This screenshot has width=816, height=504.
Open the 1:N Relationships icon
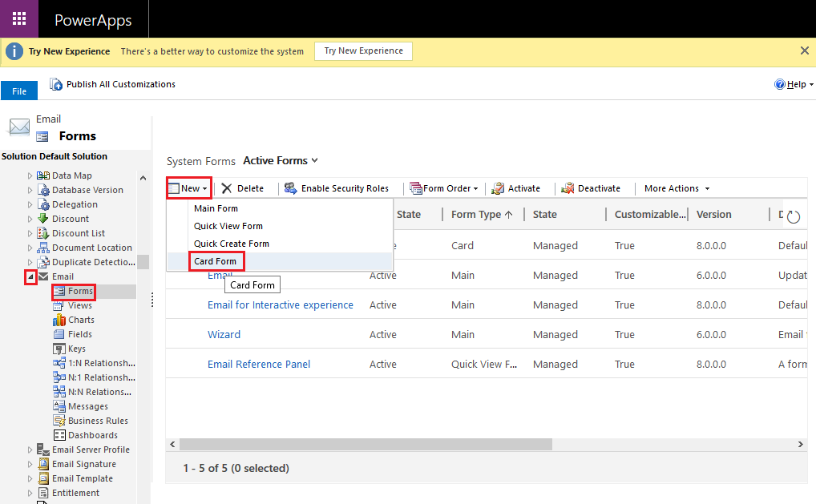click(x=59, y=363)
